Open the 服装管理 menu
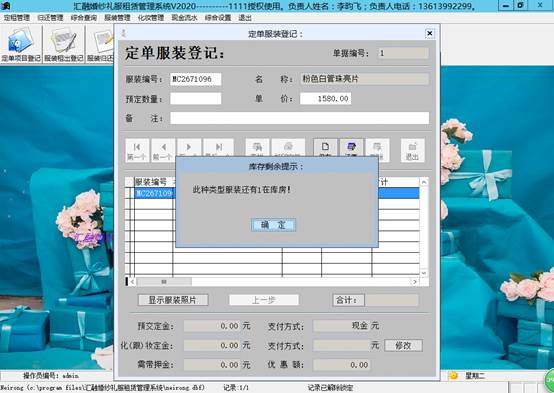 [117, 18]
